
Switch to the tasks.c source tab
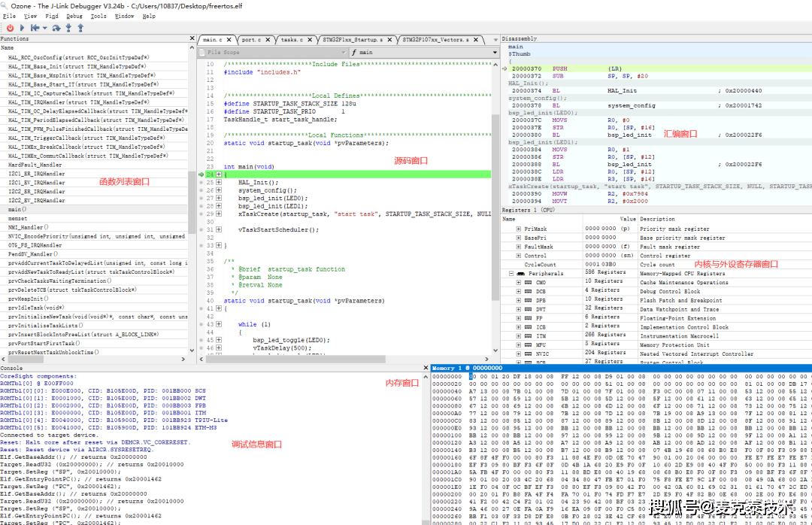pos(290,39)
